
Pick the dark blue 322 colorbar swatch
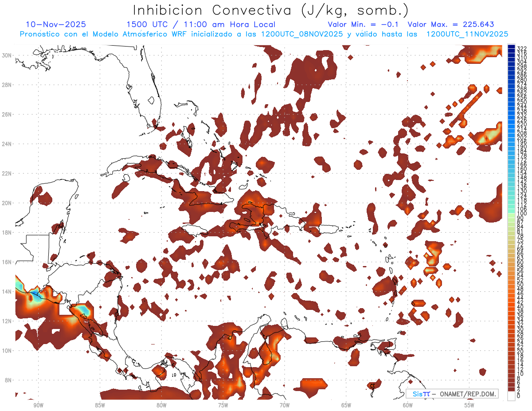click(x=512, y=46)
